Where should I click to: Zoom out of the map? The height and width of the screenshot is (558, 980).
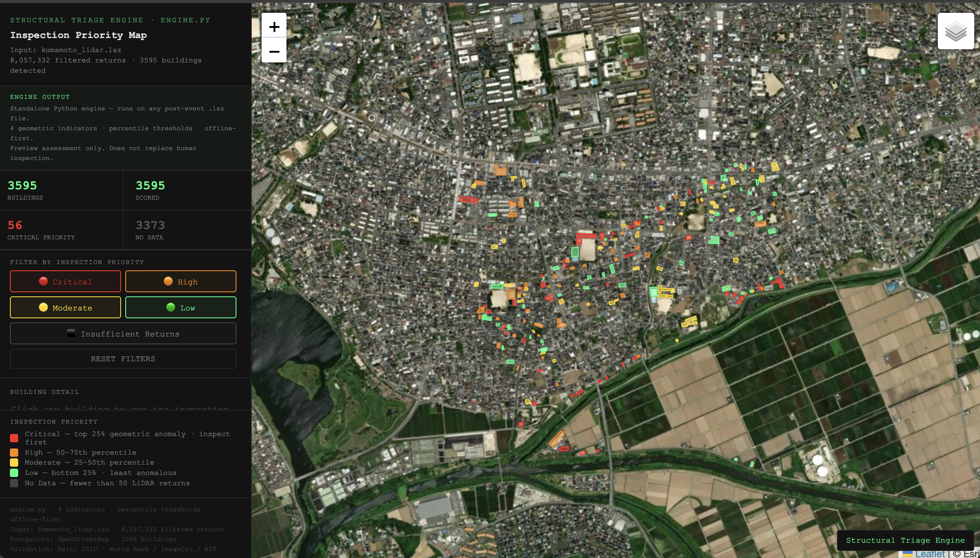(274, 51)
